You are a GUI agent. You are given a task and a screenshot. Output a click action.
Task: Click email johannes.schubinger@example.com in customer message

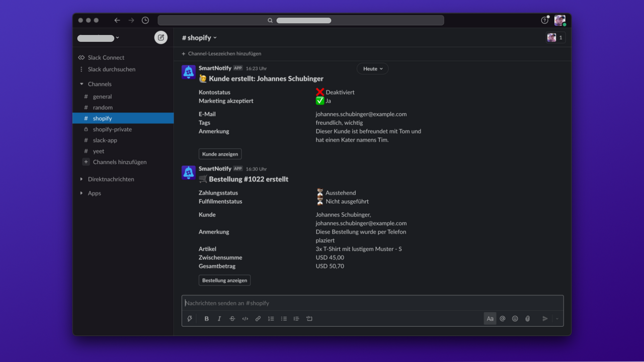pos(361,114)
